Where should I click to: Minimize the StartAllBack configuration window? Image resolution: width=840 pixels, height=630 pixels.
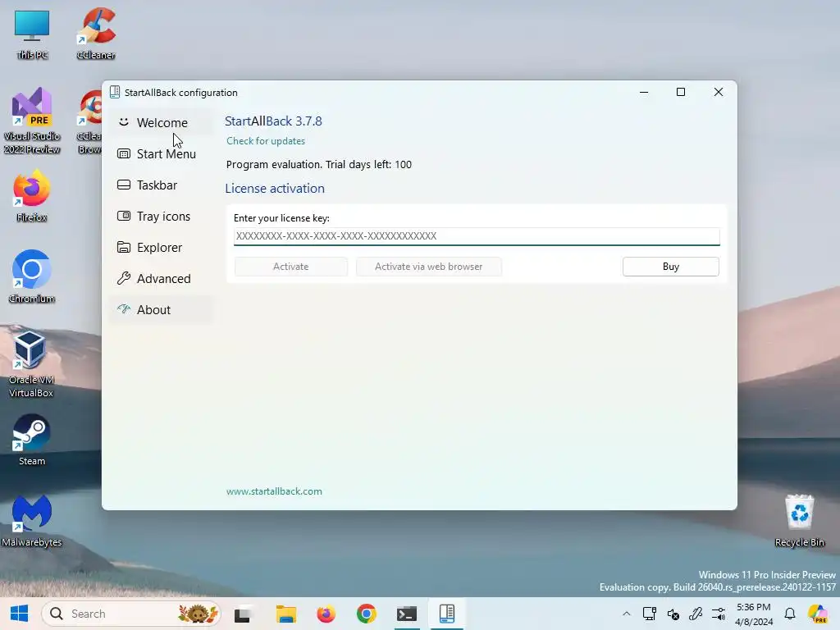pyautogui.click(x=644, y=92)
